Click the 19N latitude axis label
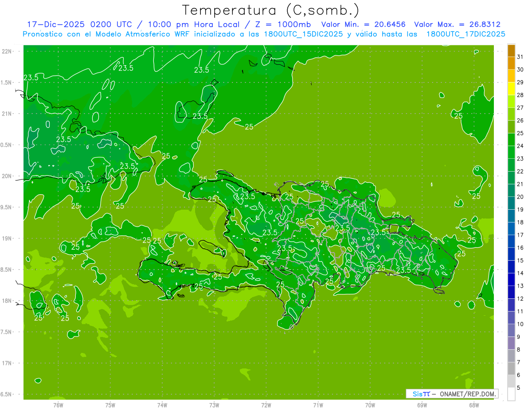This screenshot has height=411, width=532. [x=8, y=239]
